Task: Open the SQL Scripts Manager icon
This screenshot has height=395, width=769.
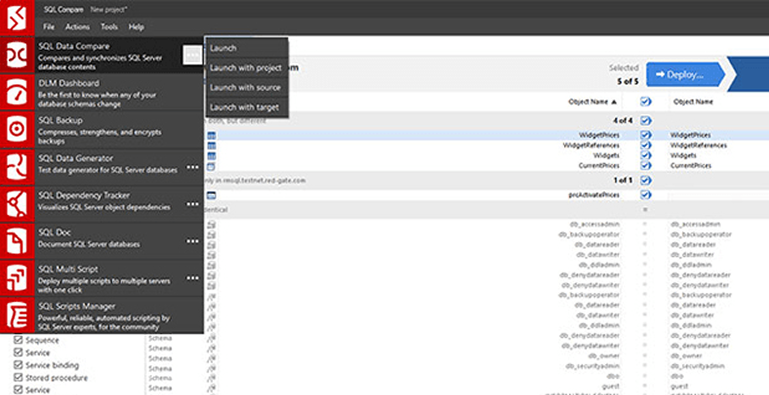Action: 17,315
